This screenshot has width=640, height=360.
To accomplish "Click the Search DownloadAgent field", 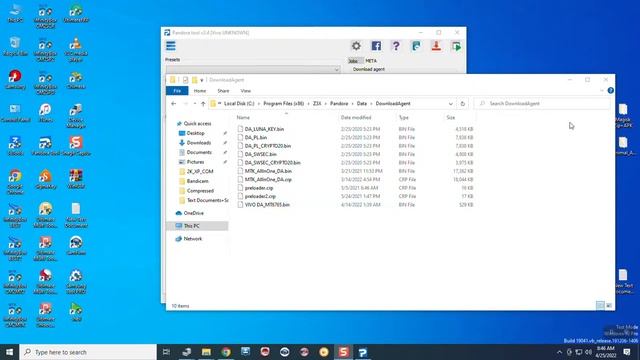I will tap(542, 104).
